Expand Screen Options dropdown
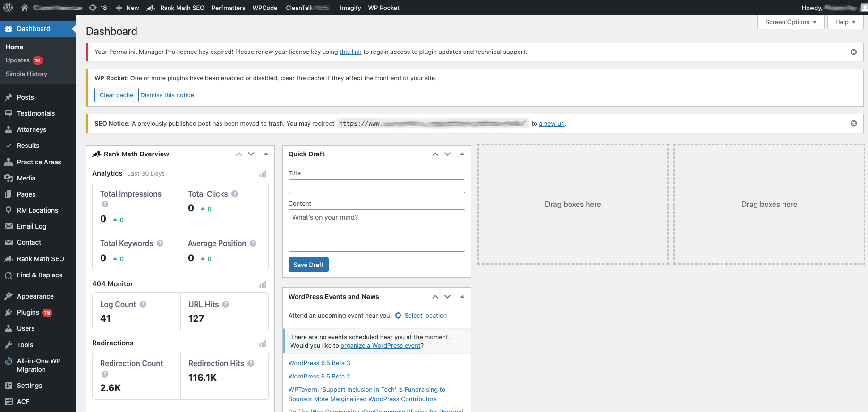The image size is (868, 412). pos(791,22)
